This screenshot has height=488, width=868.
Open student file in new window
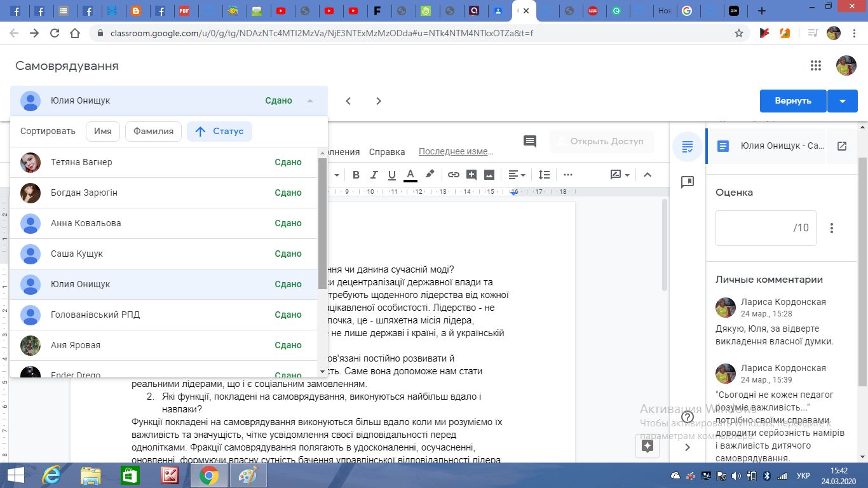coord(841,146)
